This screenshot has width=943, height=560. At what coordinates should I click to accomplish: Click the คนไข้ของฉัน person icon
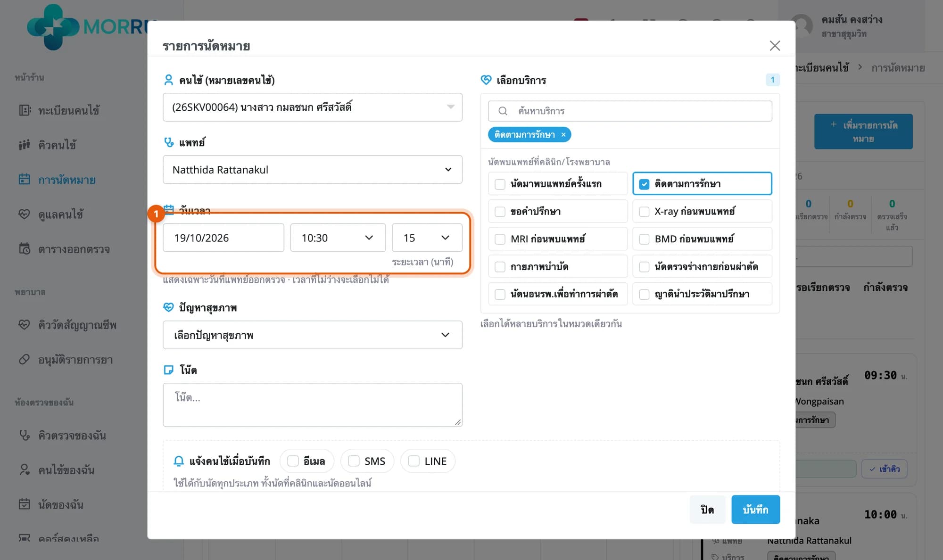[24, 470]
